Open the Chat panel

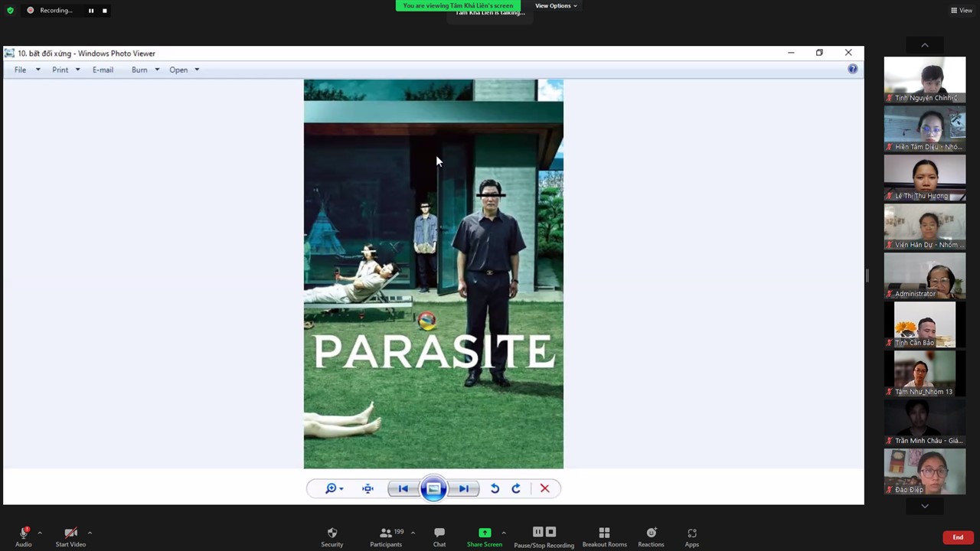[439, 536]
